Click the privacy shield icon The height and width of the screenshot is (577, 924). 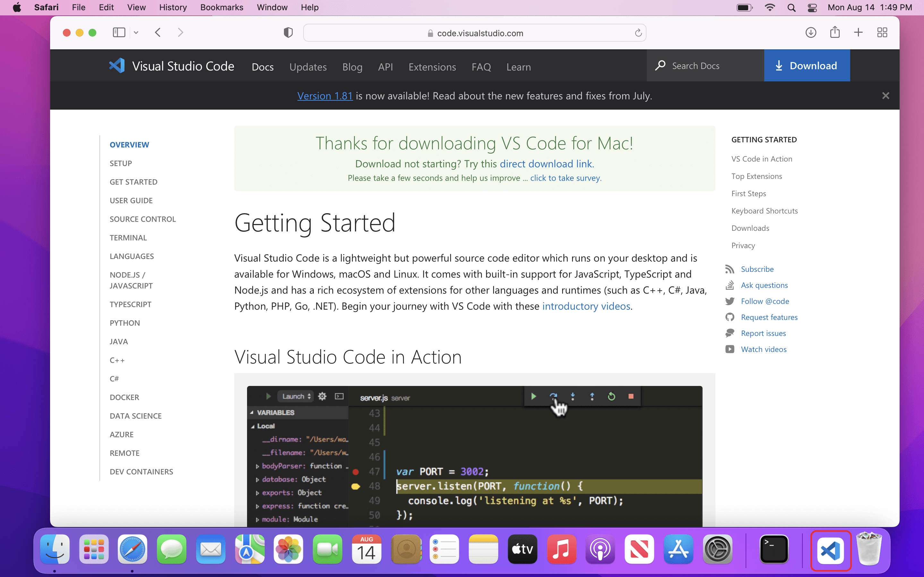[288, 33]
